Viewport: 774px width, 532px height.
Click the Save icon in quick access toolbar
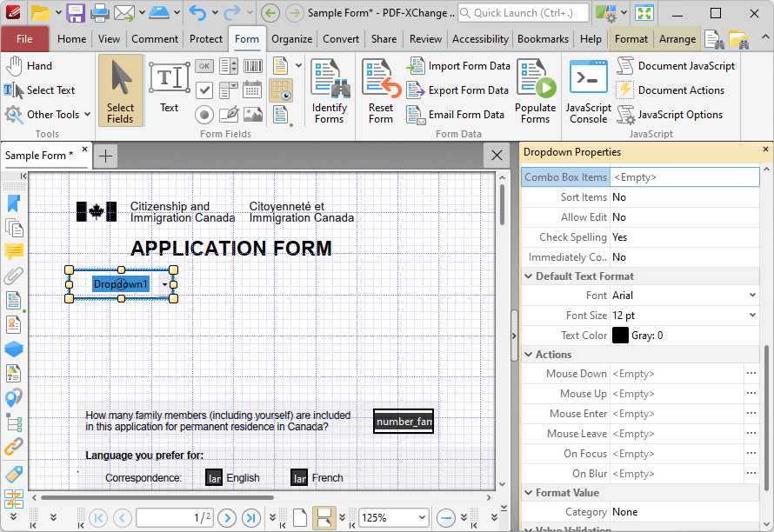[x=76, y=13]
